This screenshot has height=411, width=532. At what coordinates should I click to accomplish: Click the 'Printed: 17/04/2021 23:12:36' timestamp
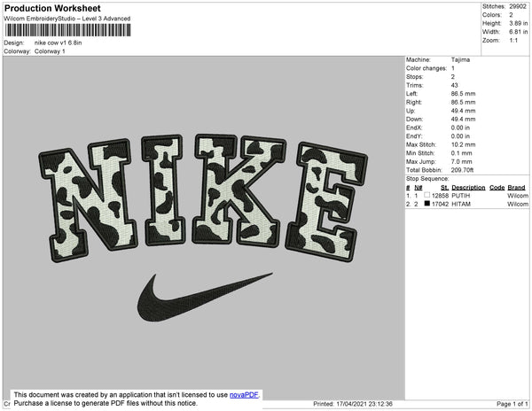coord(353,404)
